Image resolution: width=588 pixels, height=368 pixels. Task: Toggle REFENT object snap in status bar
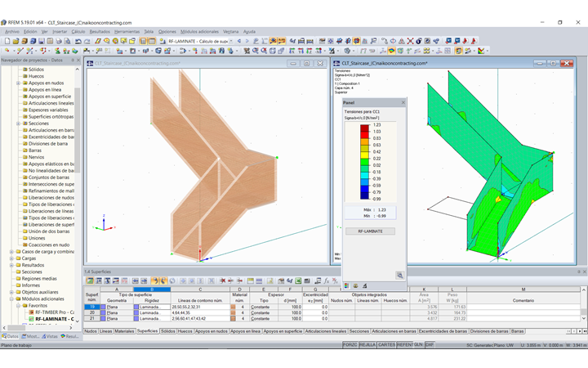point(404,345)
